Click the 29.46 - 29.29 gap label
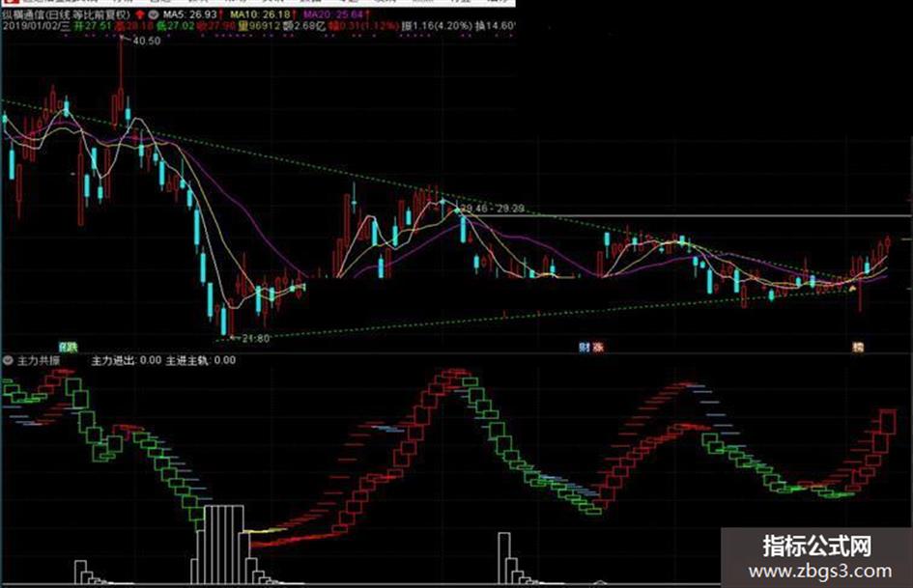 coord(493,208)
